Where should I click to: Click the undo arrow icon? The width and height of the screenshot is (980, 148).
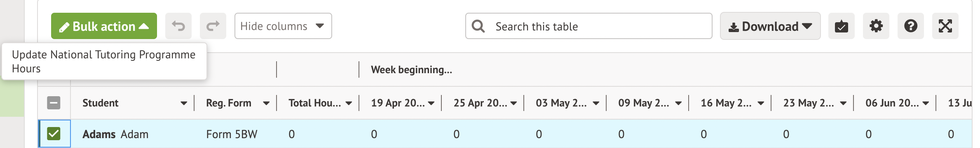[x=178, y=26]
